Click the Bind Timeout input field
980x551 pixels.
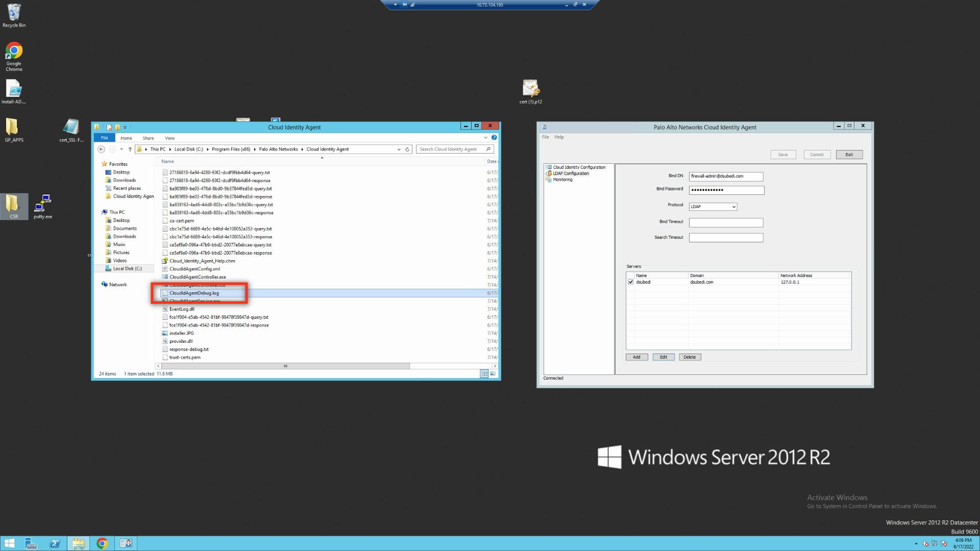[x=726, y=222]
